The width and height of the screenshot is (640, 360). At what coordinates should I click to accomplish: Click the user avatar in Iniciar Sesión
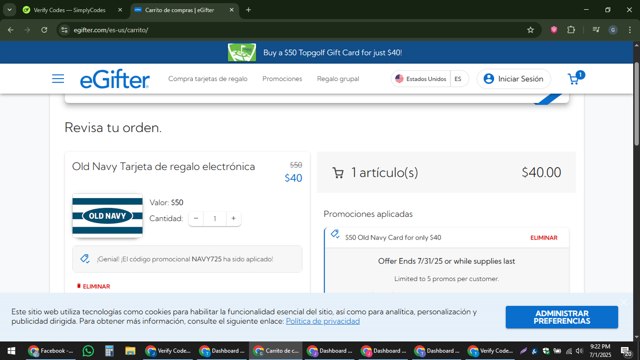point(489,79)
